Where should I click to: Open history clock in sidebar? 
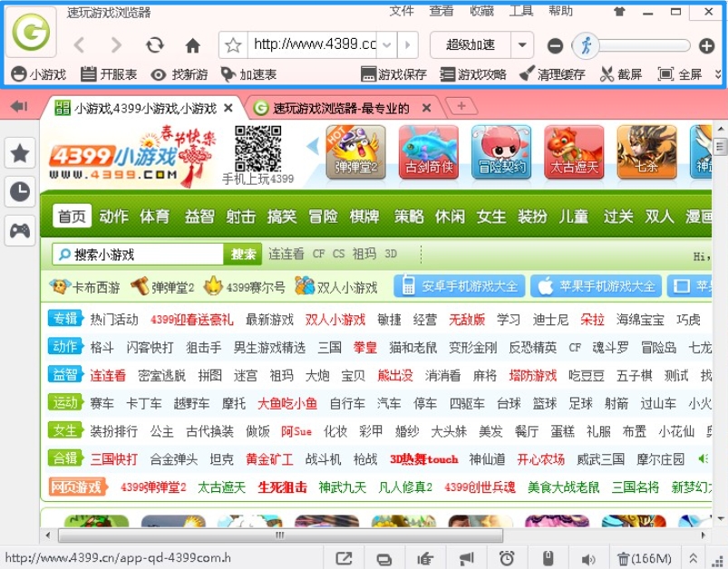coord(20,191)
